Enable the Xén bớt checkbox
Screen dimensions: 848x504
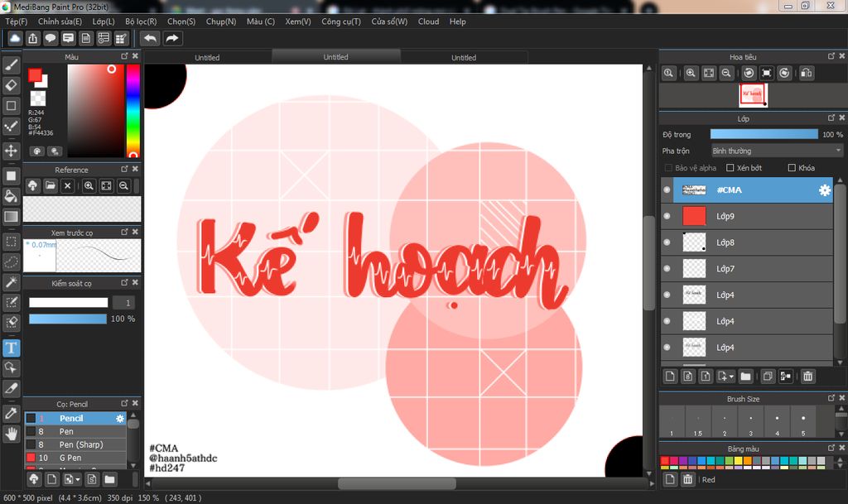pyautogui.click(x=730, y=168)
